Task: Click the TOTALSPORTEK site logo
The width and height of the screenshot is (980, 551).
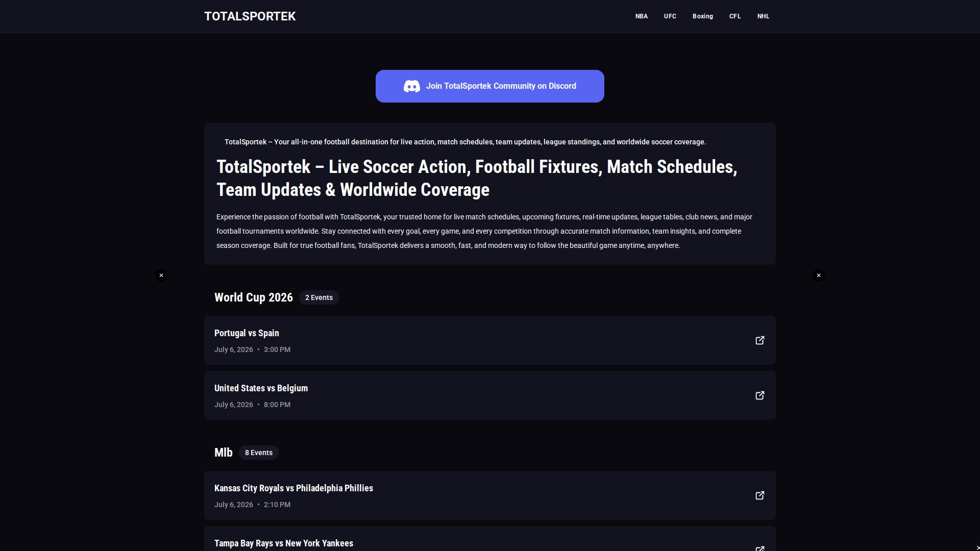Action: [250, 16]
